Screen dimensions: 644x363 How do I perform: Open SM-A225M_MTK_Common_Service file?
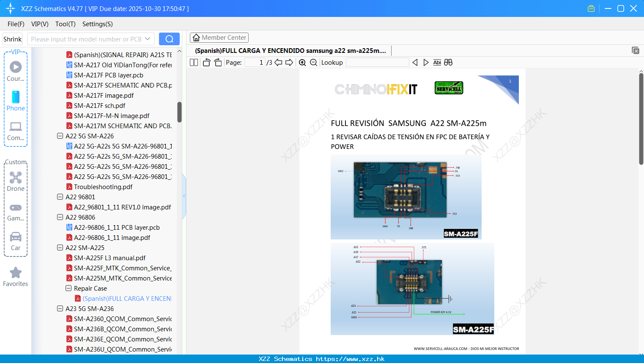[x=123, y=278]
